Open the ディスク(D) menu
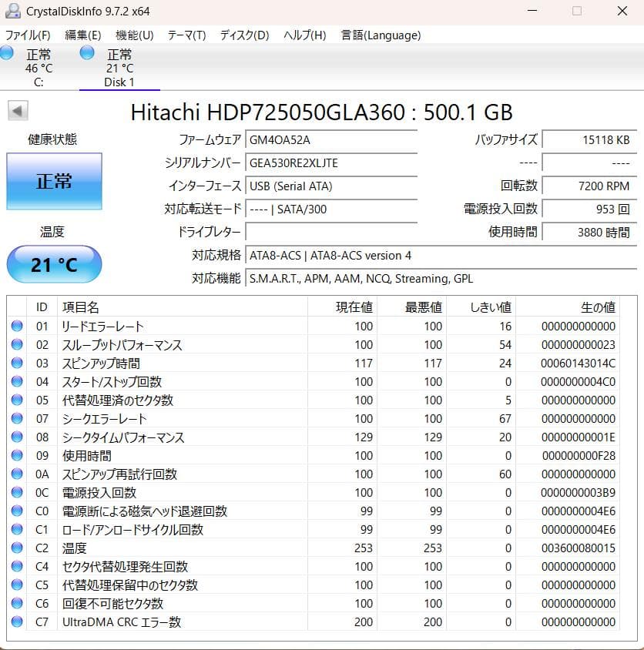This screenshot has width=644, height=650. [244, 35]
